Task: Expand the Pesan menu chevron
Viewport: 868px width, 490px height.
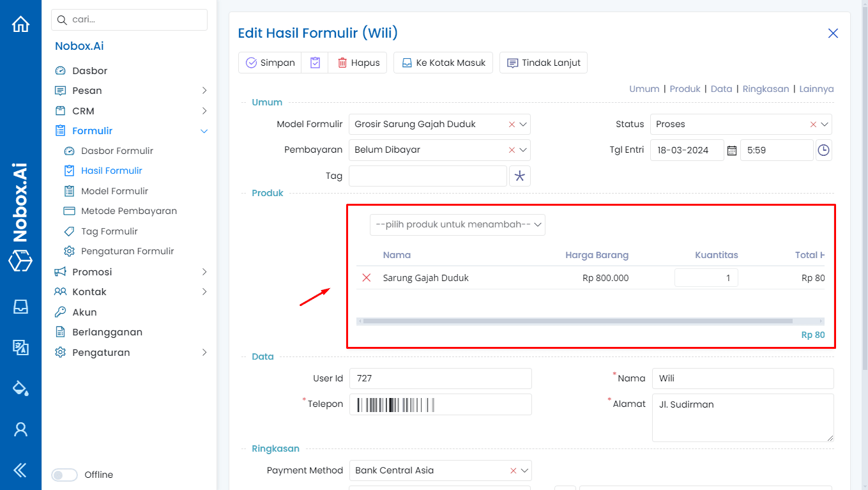Action: 205,90
